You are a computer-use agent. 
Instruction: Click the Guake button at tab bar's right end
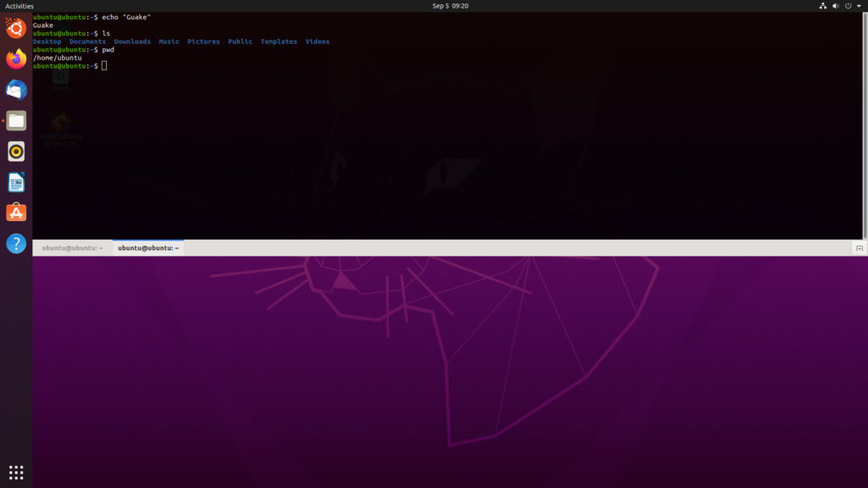coord(859,248)
